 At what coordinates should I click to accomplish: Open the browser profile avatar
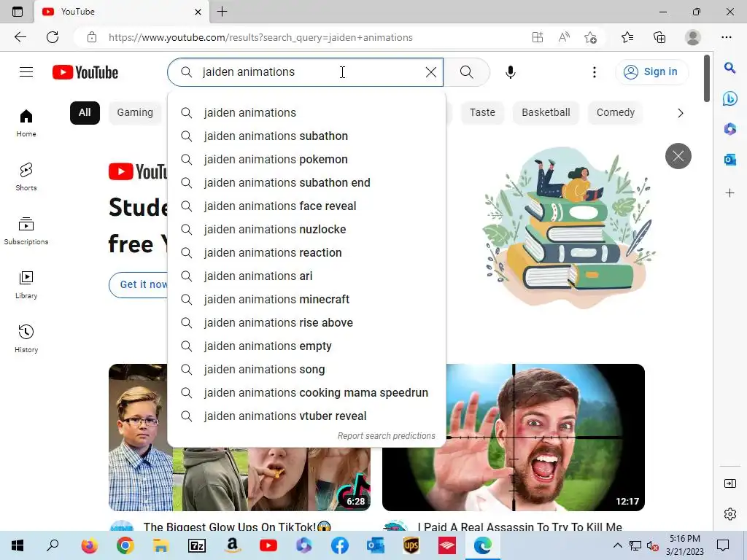(x=693, y=37)
